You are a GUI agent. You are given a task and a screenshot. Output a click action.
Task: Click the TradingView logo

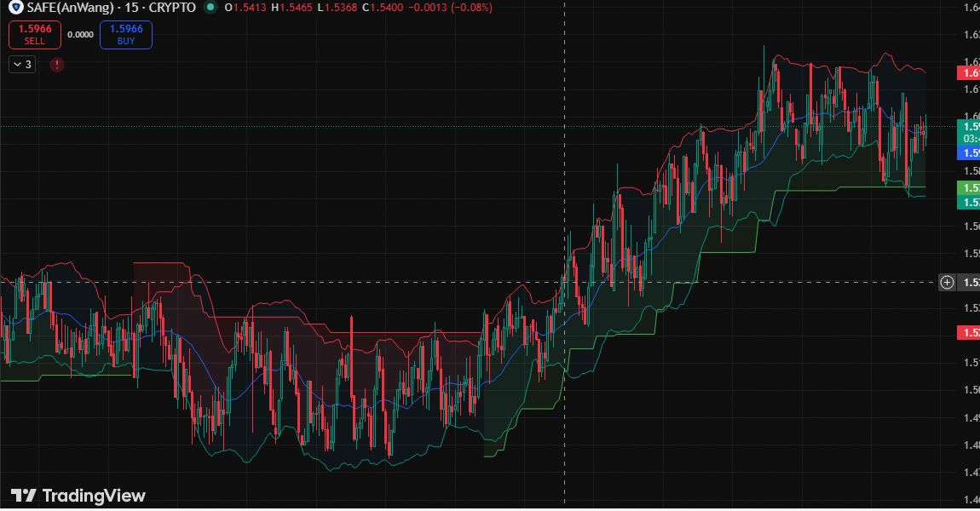78,496
